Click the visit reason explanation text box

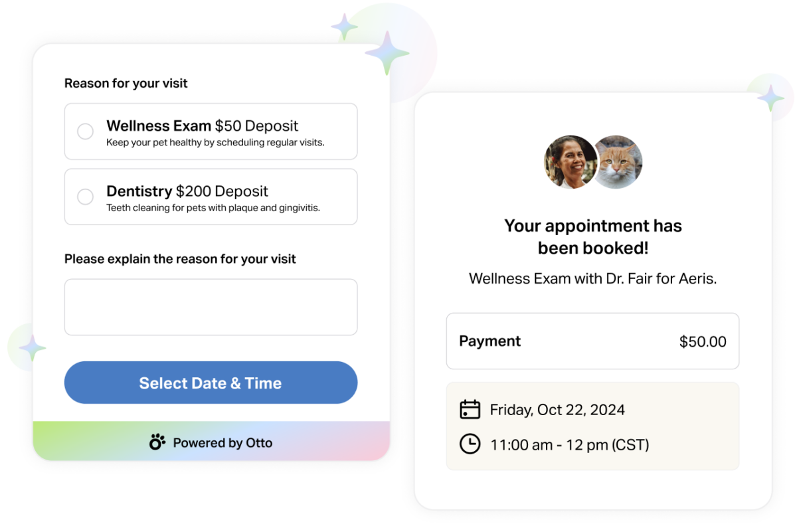pyautogui.click(x=211, y=307)
